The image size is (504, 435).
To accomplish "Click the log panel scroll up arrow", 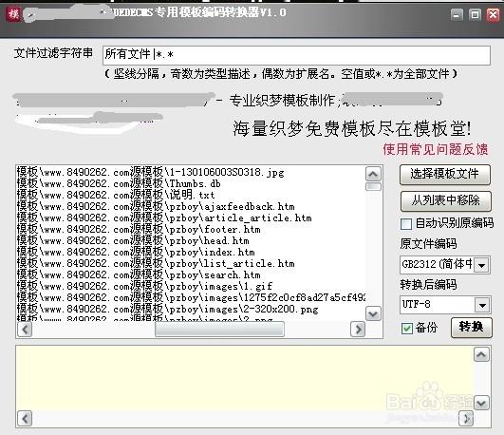I will pyautogui.click(x=481, y=354).
